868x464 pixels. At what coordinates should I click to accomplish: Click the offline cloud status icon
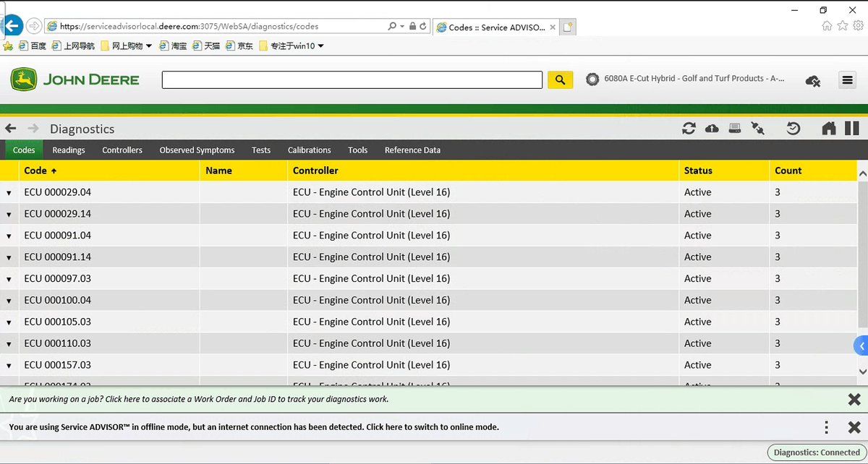point(812,80)
